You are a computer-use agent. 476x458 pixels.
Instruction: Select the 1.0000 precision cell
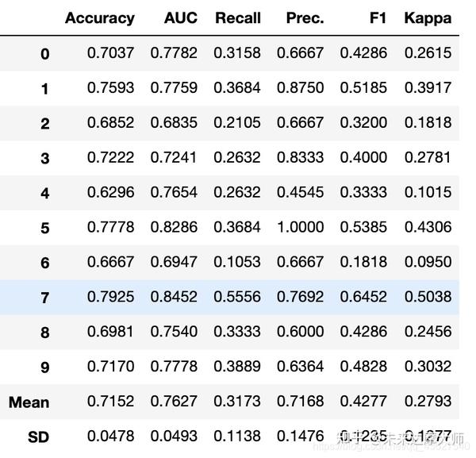pos(300,228)
